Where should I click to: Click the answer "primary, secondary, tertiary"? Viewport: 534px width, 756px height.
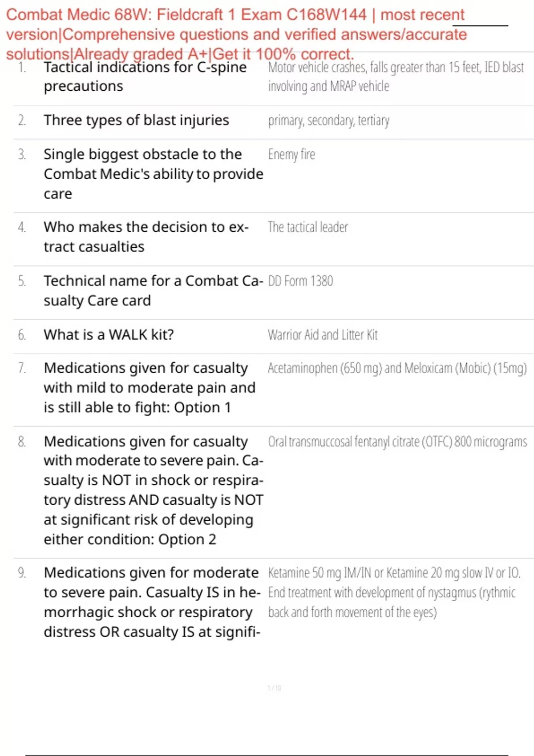pyautogui.click(x=328, y=121)
